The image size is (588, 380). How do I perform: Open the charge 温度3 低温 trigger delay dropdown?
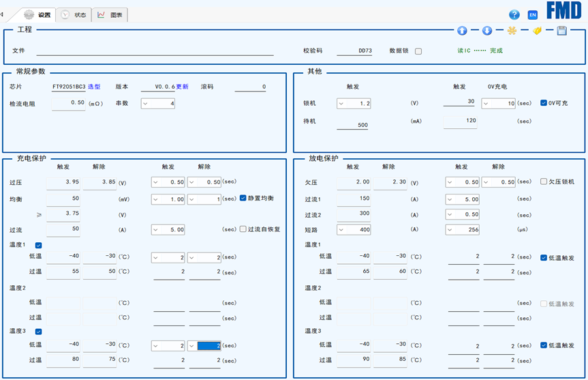coord(168,346)
